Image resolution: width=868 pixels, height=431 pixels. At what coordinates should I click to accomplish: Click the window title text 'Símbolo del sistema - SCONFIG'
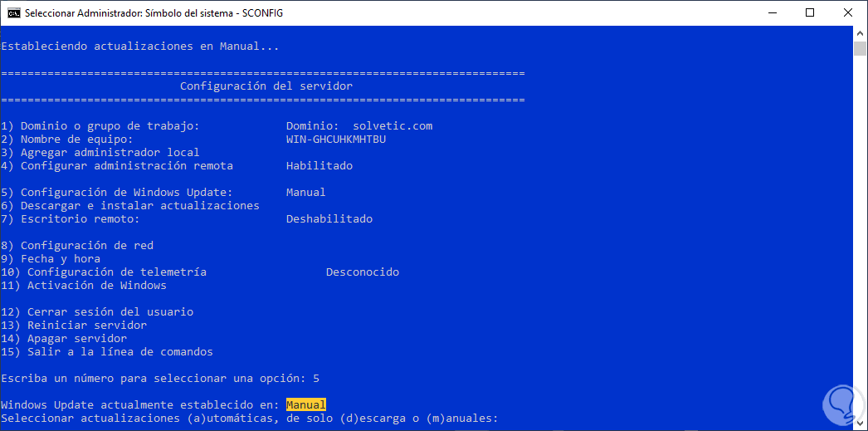click(x=214, y=13)
